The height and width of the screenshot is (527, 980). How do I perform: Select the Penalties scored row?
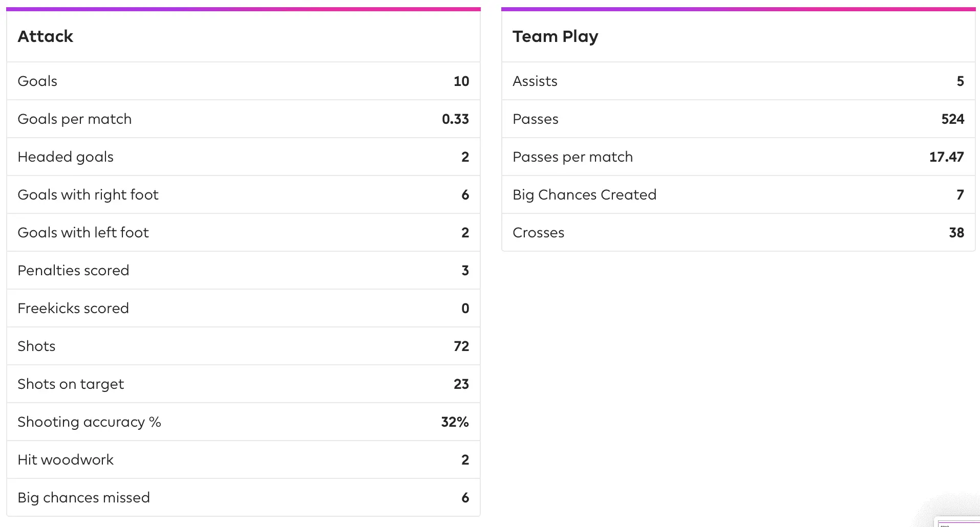[x=243, y=270]
